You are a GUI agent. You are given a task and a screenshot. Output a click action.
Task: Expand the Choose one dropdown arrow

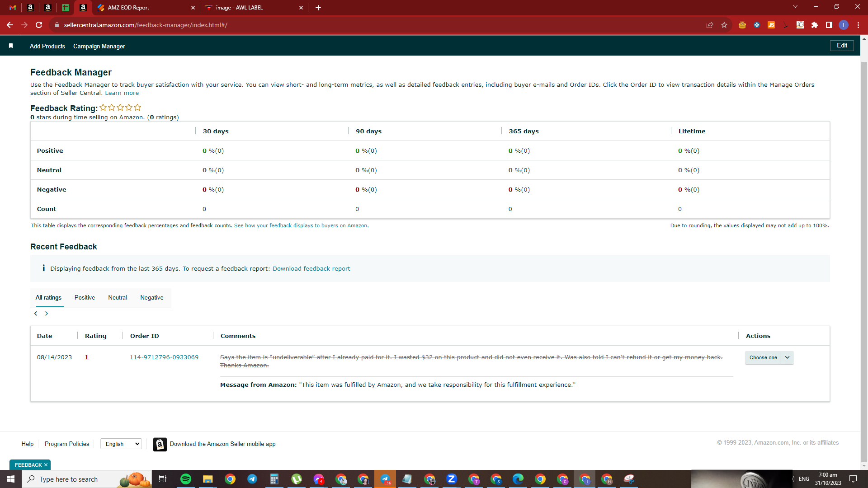coord(788,358)
